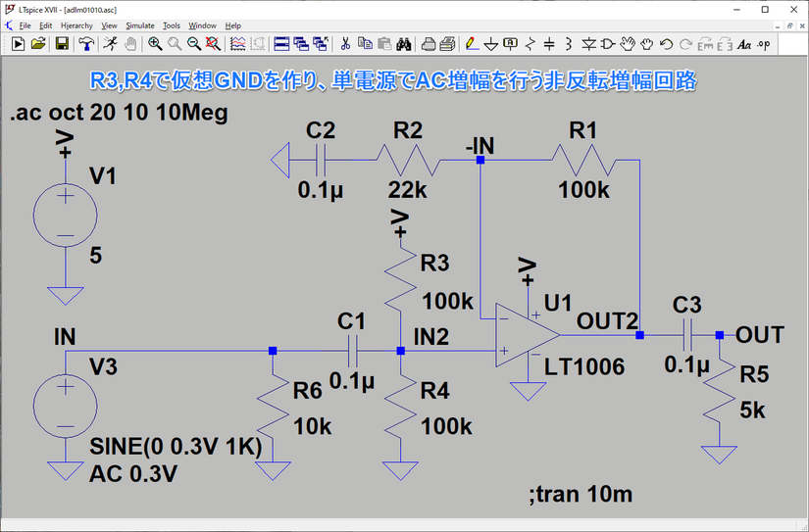The width and height of the screenshot is (809, 532).
Task: Click the Pan magnifier icon
Action: click(175, 44)
